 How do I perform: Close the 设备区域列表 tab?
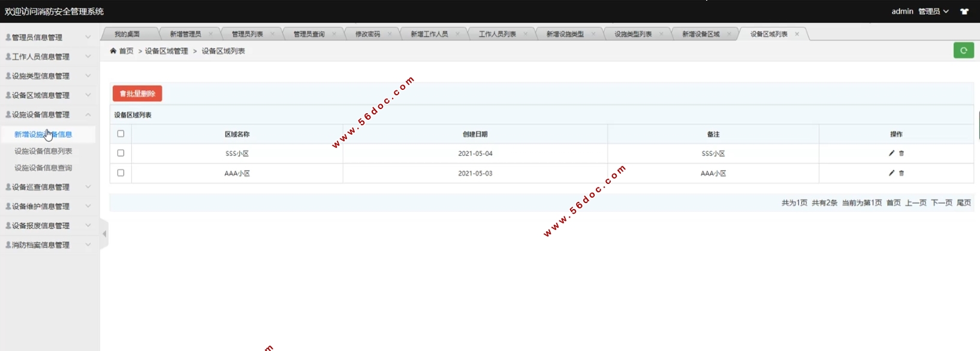(797, 34)
